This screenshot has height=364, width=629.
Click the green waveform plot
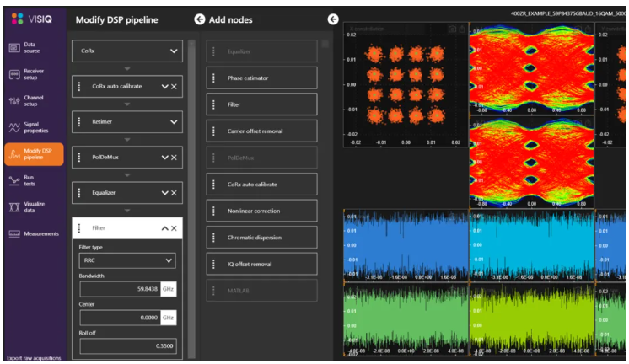coord(406,320)
